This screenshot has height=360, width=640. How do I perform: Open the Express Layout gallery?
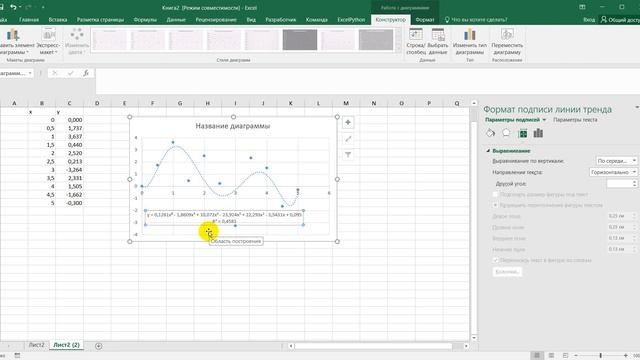coord(48,42)
